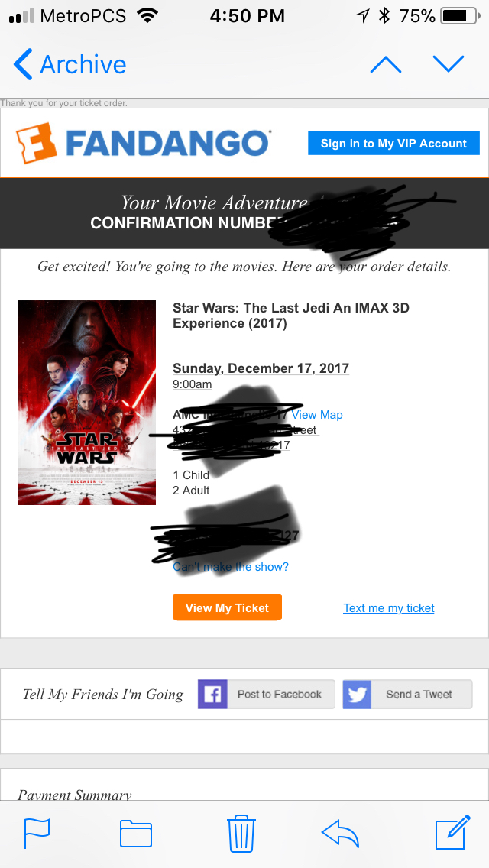Screen dimensions: 489x868
Task: Tap the Star Wars movie poster
Action: (86, 403)
